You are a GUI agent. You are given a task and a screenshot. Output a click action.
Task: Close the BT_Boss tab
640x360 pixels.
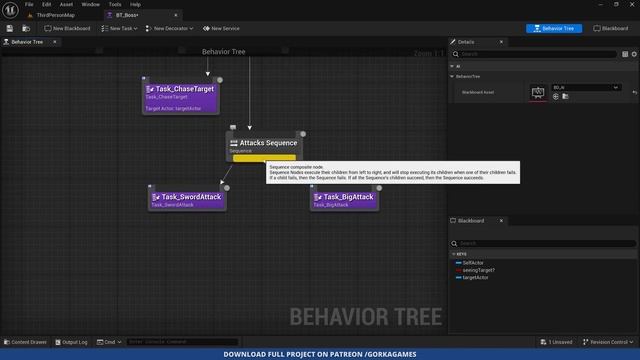point(176,15)
